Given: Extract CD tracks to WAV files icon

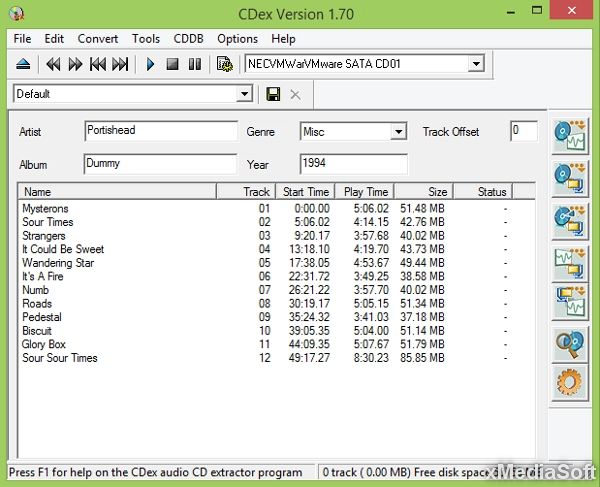Looking at the screenshot, I should [570, 136].
